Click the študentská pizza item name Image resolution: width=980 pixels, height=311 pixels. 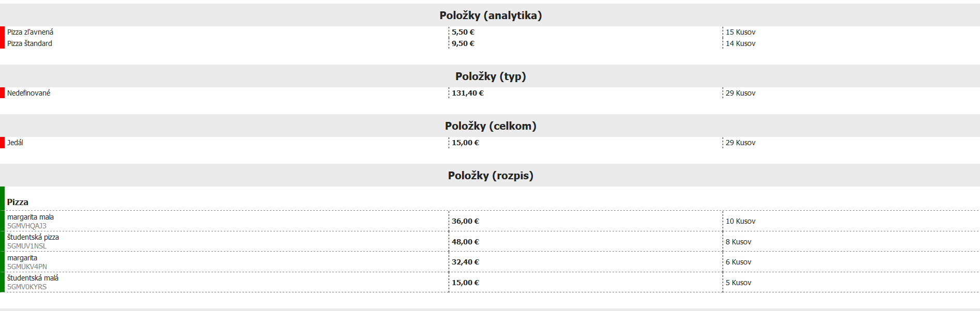click(x=33, y=237)
